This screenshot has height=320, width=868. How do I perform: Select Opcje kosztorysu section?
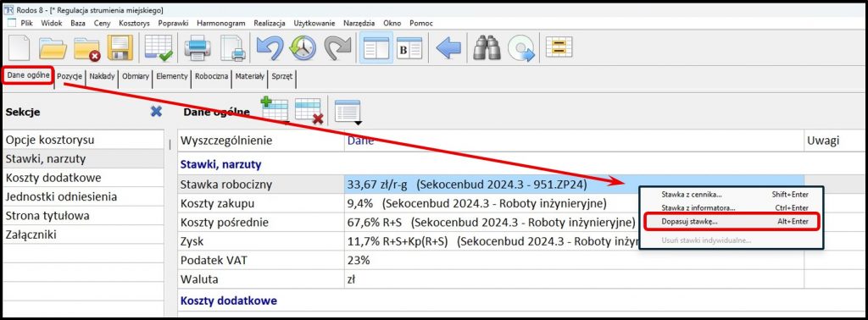tap(83, 140)
